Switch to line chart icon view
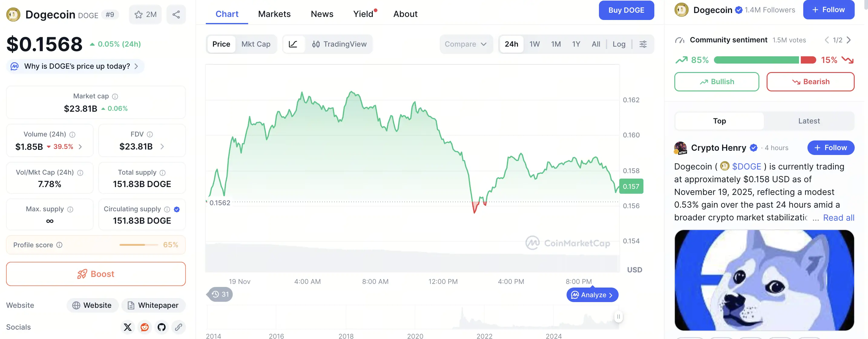The height and width of the screenshot is (339, 868). point(293,44)
